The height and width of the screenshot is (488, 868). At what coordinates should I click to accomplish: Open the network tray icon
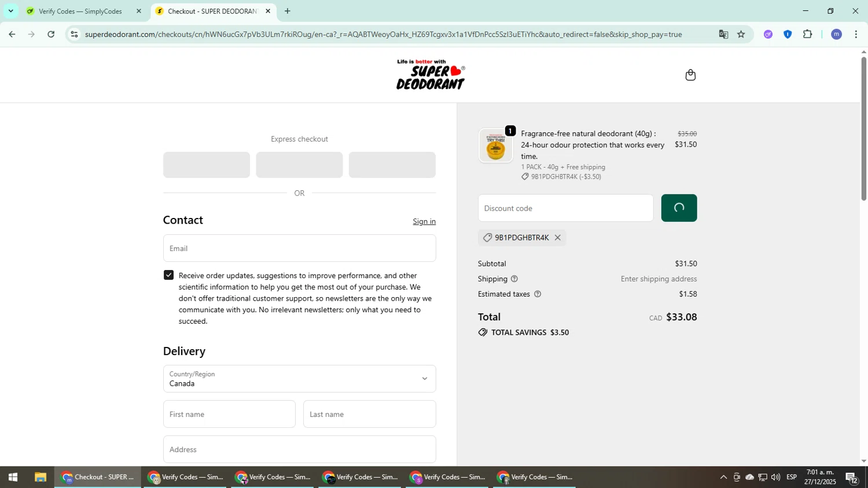pos(763,477)
